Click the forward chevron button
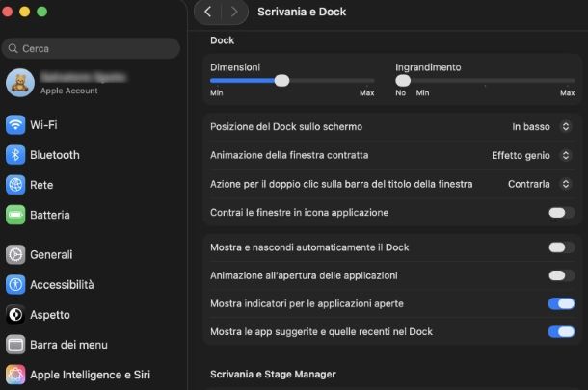Image resolution: width=588 pixels, height=390 pixels. click(x=233, y=12)
